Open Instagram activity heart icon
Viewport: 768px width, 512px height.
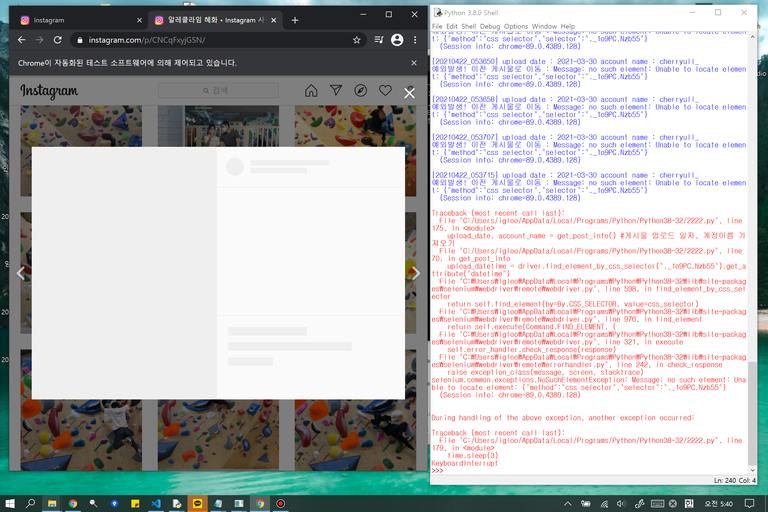tap(385, 91)
